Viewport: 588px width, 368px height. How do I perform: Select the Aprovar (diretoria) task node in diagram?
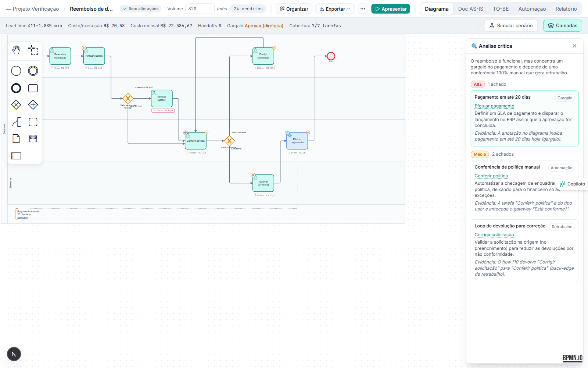[263, 183]
